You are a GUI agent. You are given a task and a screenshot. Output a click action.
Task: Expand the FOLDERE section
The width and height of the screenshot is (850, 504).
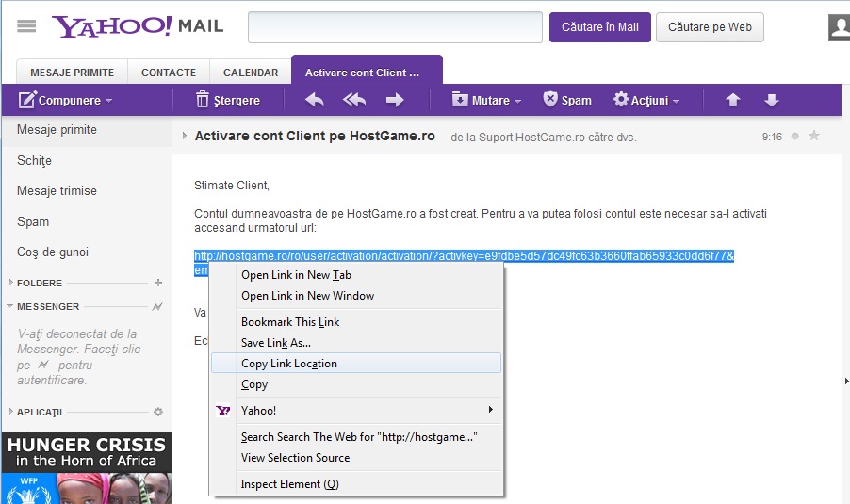(11, 283)
